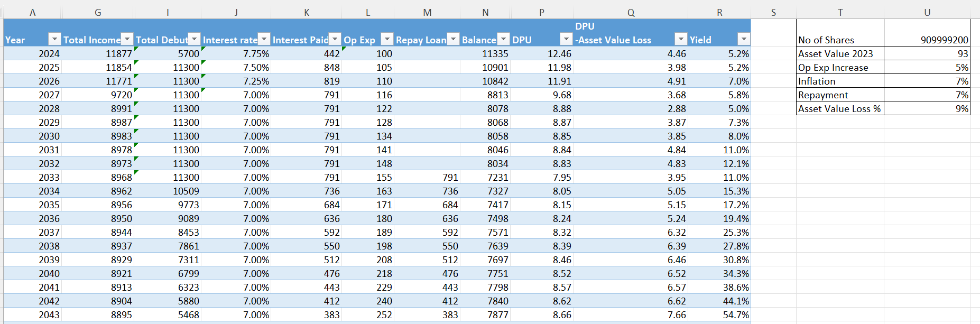
Task: Open the Op Exp filter dropdown
Action: [x=387, y=39]
